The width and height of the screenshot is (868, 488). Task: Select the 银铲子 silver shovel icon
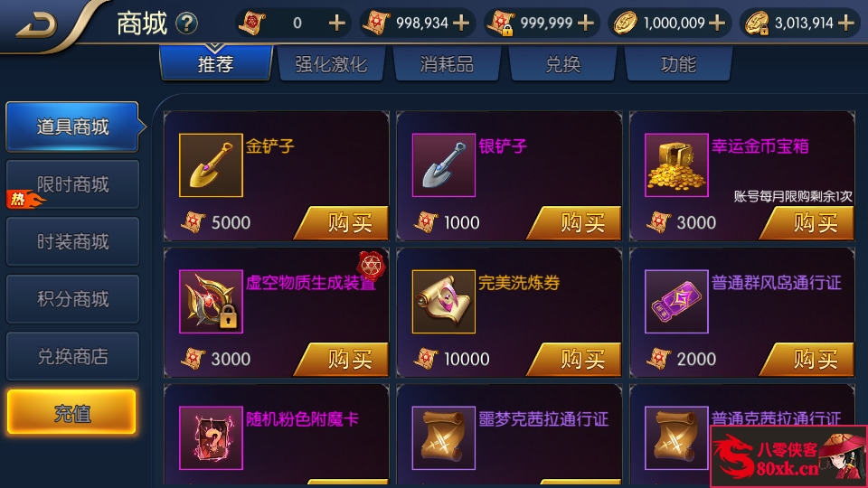pos(443,164)
